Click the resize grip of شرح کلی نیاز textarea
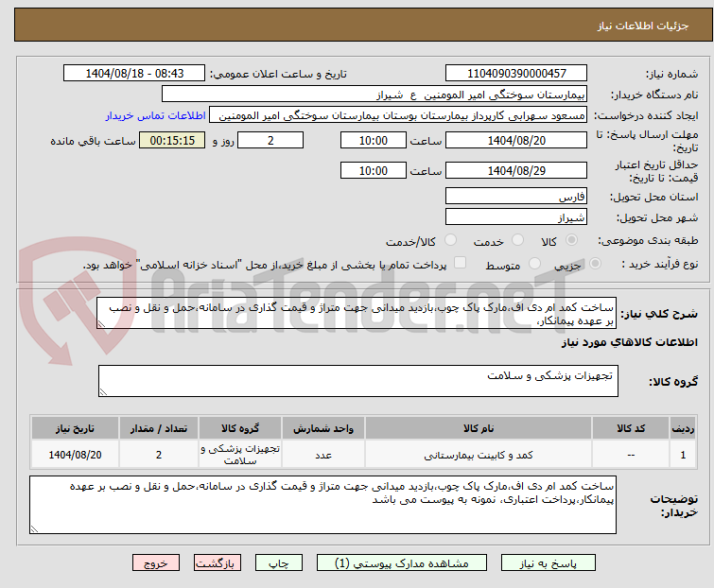This screenshot has width=714, height=588. point(101,324)
